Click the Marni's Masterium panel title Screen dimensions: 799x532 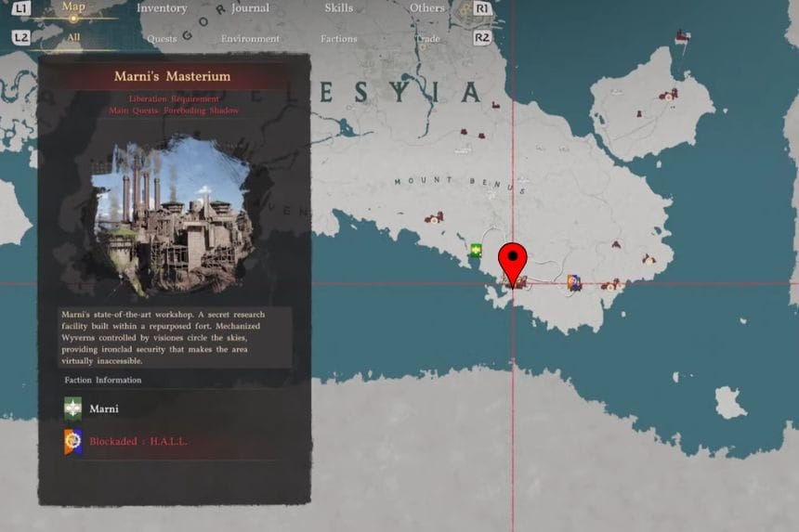coord(172,76)
